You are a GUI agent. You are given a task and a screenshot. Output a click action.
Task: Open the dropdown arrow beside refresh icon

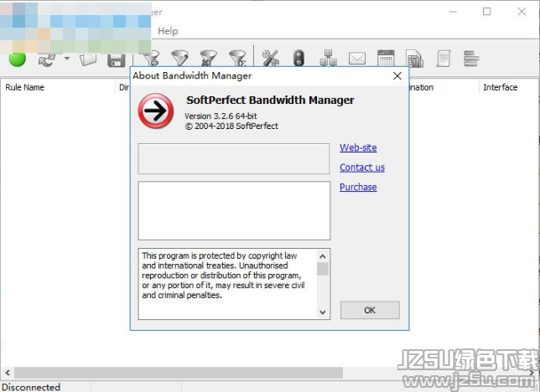[67, 58]
